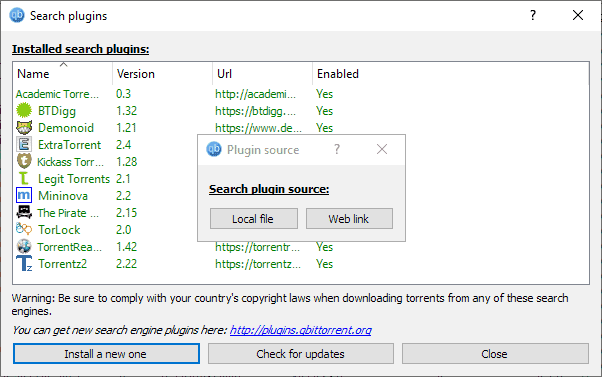Select the Torrentz2 plugin name
The image size is (602, 377).
(x=62, y=264)
